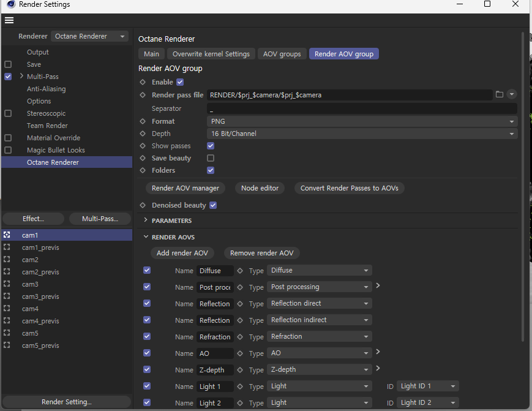Open the Node editor button
Image resolution: width=532 pixels, height=411 pixels.
point(260,188)
